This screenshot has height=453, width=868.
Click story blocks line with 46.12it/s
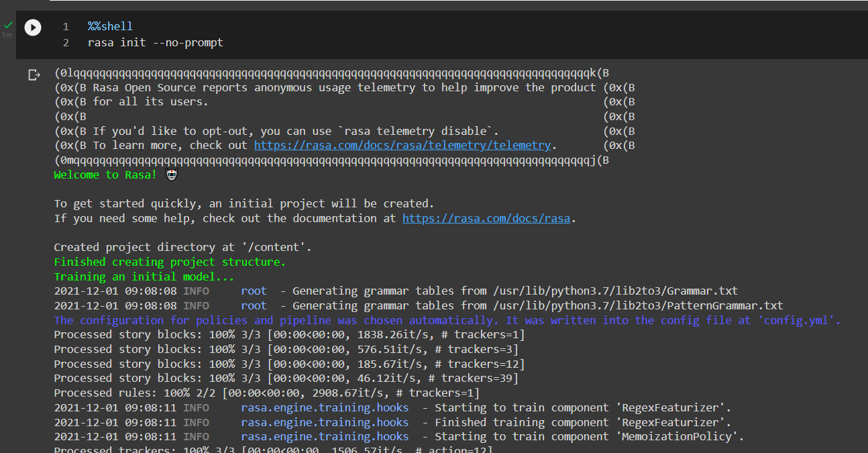[286, 378]
